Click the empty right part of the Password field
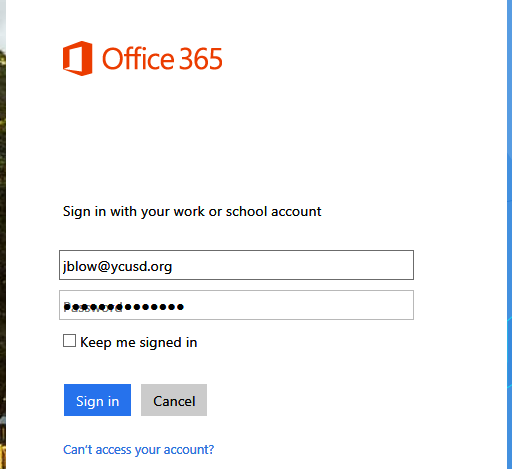 point(298,305)
